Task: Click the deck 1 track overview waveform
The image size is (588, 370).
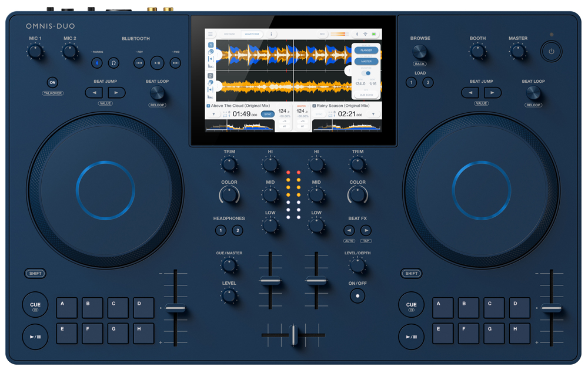Action: (x=240, y=127)
